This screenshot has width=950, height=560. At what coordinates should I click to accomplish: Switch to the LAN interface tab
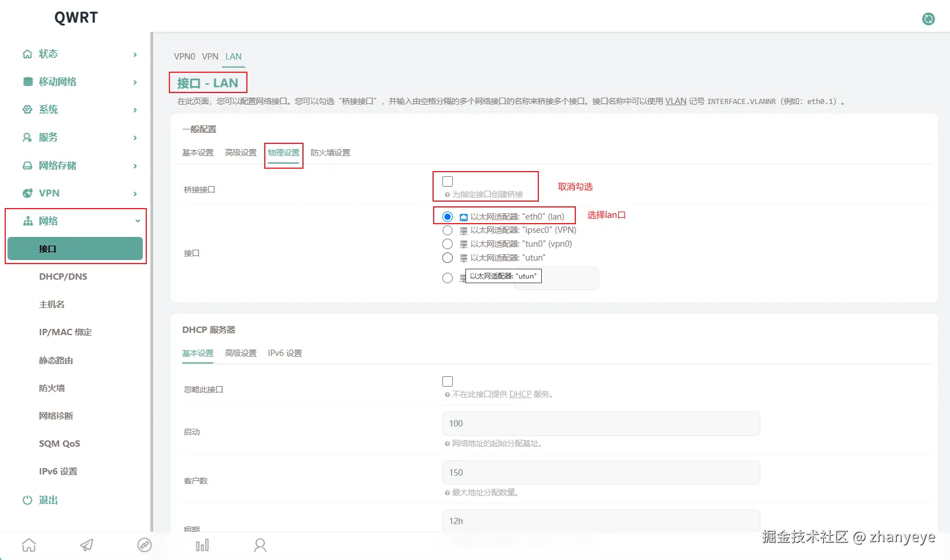[x=234, y=56]
